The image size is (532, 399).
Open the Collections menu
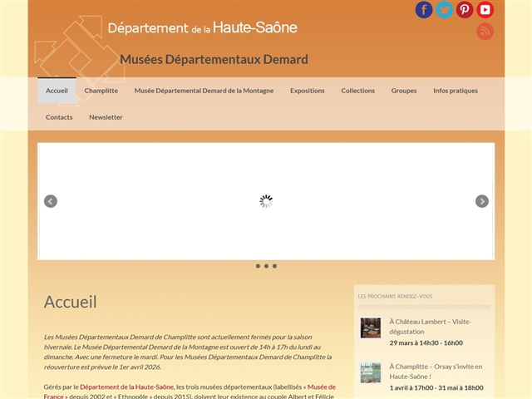click(x=358, y=91)
